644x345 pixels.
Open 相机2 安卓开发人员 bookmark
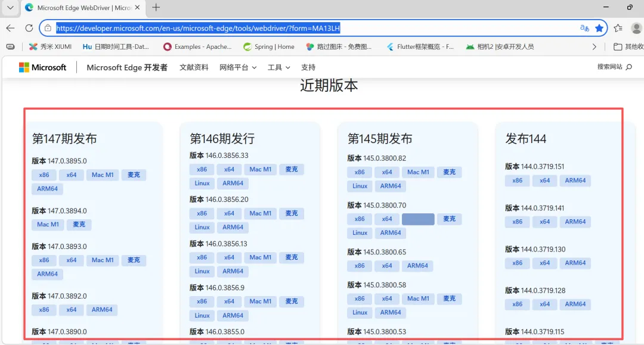[500, 46]
